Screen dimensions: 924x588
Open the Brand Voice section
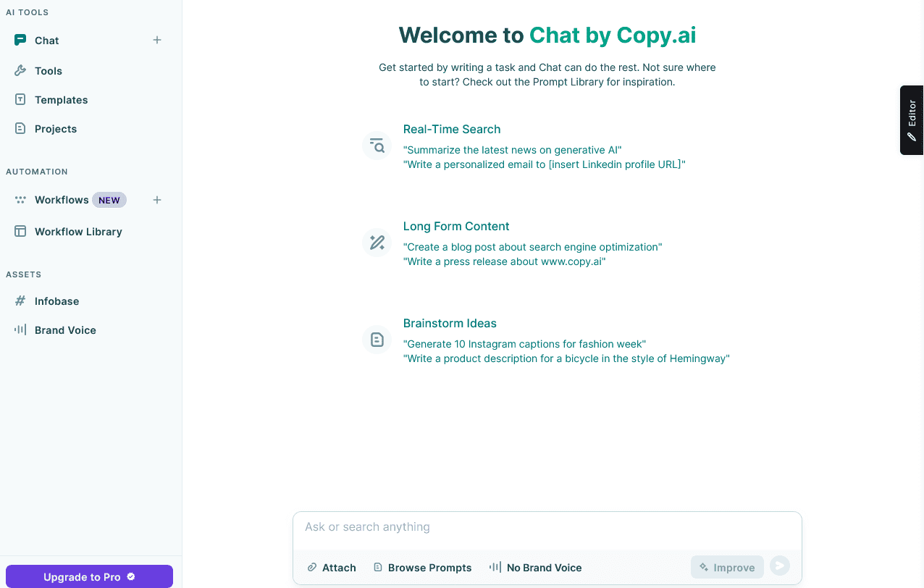[64, 329]
